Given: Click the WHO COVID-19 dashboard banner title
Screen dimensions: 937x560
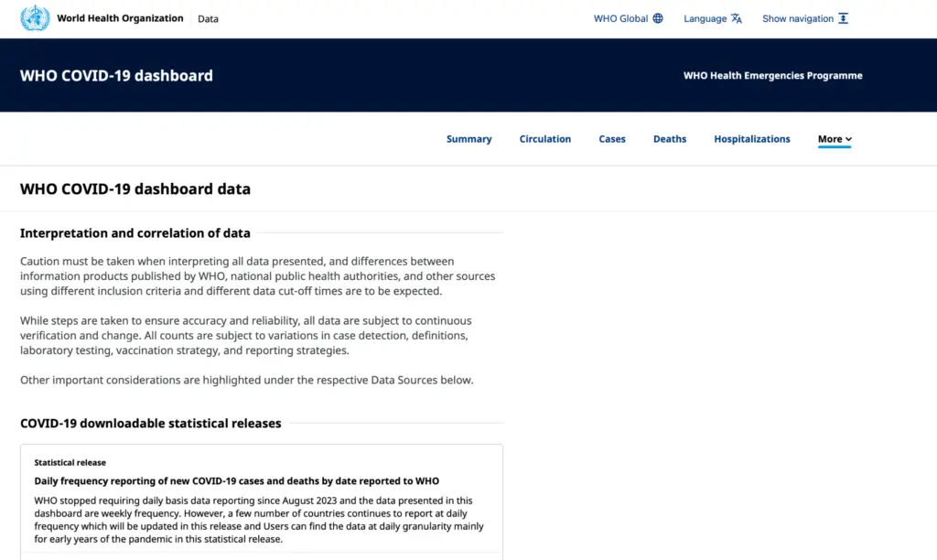Looking at the screenshot, I should point(116,75).
